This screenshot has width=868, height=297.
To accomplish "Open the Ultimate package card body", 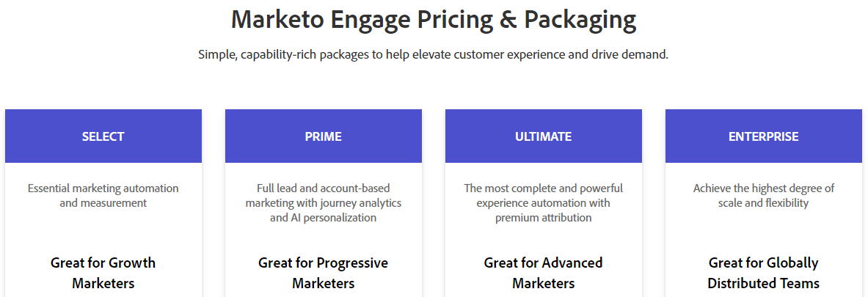I will coord(543,230).
